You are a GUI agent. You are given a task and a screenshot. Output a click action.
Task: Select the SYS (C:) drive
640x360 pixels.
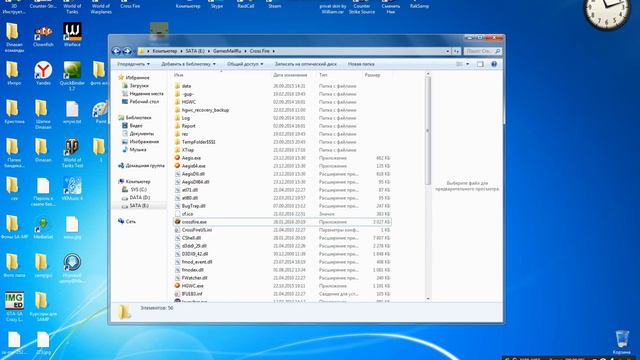[138, 190]
